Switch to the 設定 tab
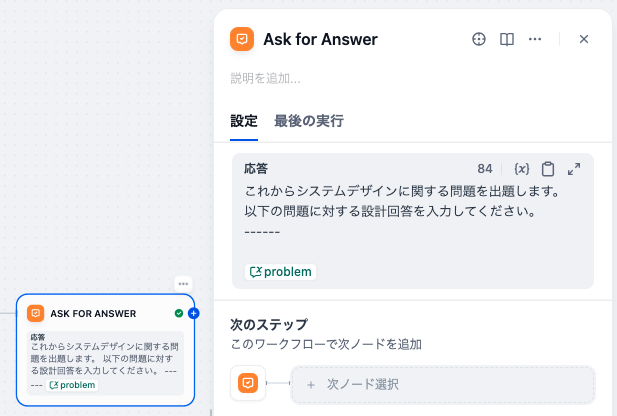The width and height of the screenshot is (617, 416). click(x=244, y=121)
